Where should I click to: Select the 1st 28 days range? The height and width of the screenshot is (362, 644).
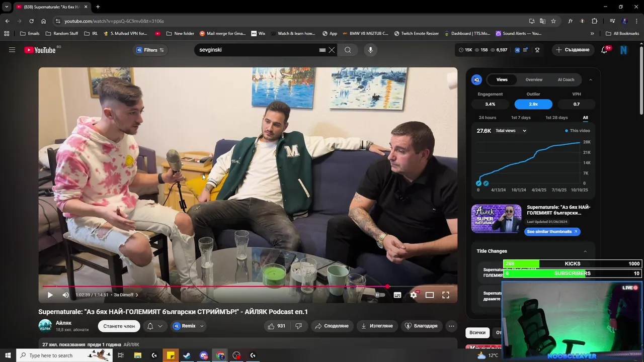(x=556, y=118)
